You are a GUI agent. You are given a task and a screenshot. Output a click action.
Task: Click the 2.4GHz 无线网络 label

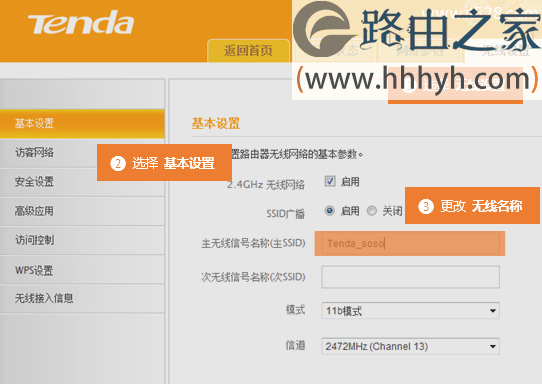click(x=265, y=185)
